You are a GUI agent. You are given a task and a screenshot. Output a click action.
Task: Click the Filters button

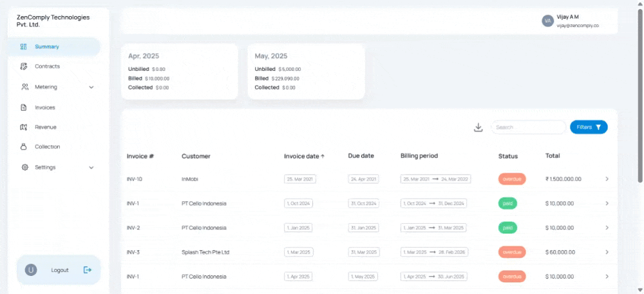click(x=589, y=127)
